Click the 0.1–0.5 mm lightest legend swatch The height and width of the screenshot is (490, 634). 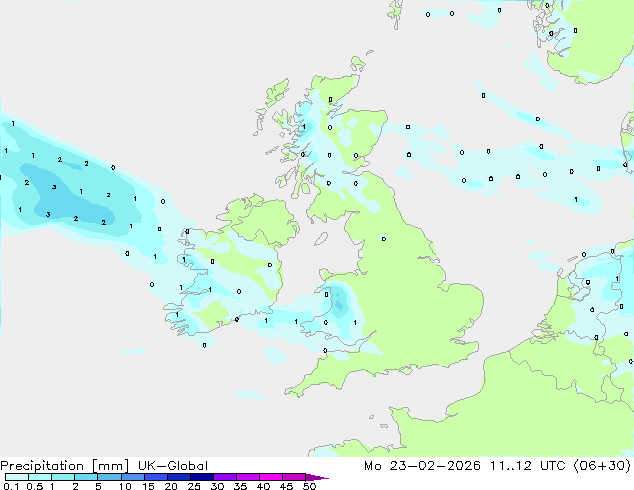17,477
